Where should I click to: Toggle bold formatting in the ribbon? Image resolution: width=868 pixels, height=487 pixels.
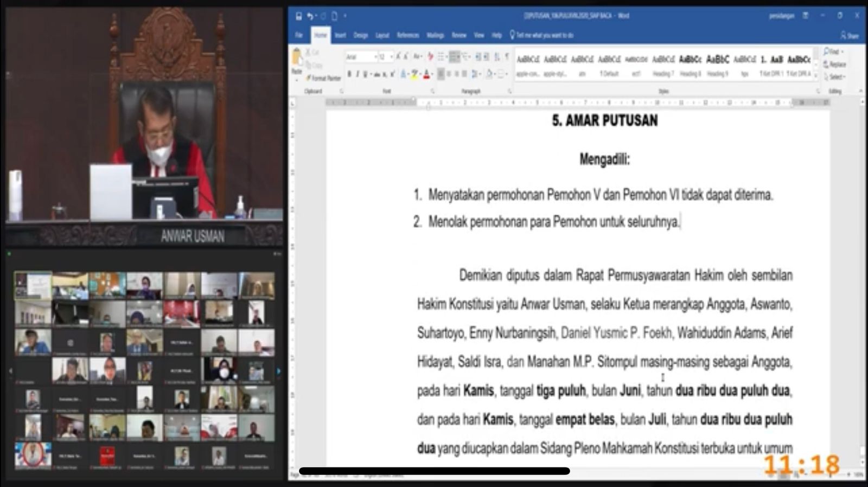[x=349, y=74]
